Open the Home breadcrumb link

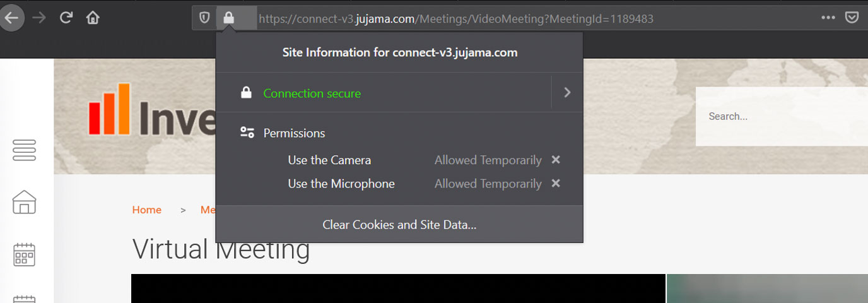coord(147,210)
